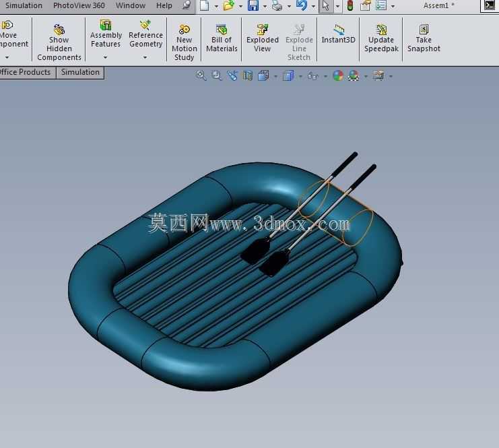Expand the Reference Geometry dropdown arrow
The width and height of the screenshot is (499, 448).
pyautogui.click(x=145, y=57)
